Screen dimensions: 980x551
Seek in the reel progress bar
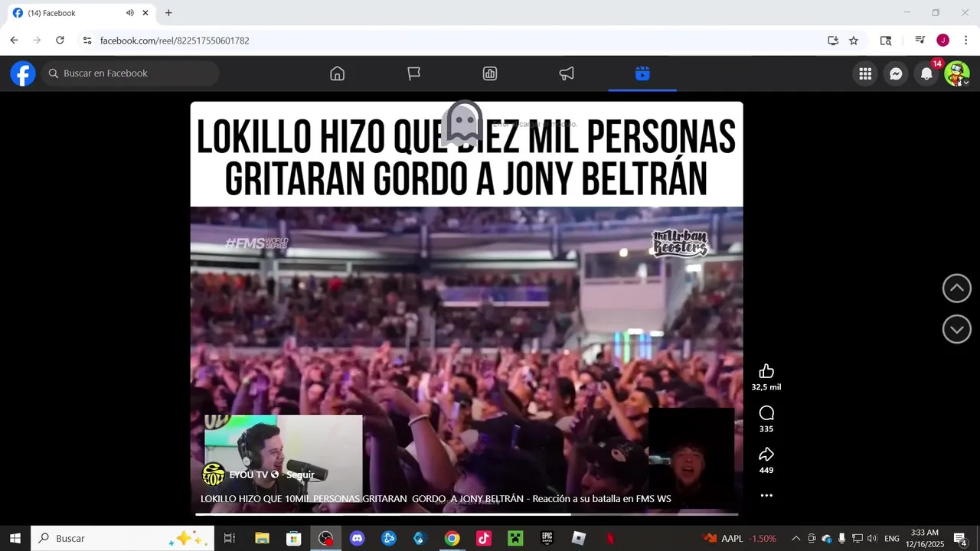point(466,514)
